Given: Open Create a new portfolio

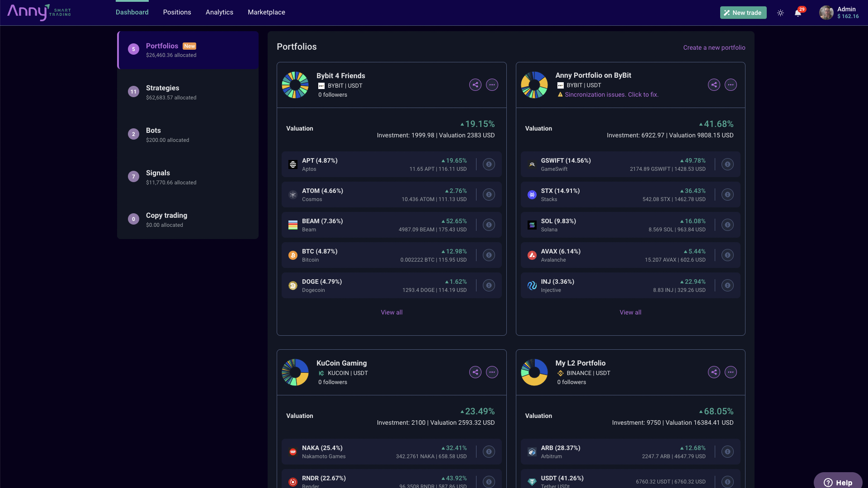Looking at the screenshot, I should (714, 47).
